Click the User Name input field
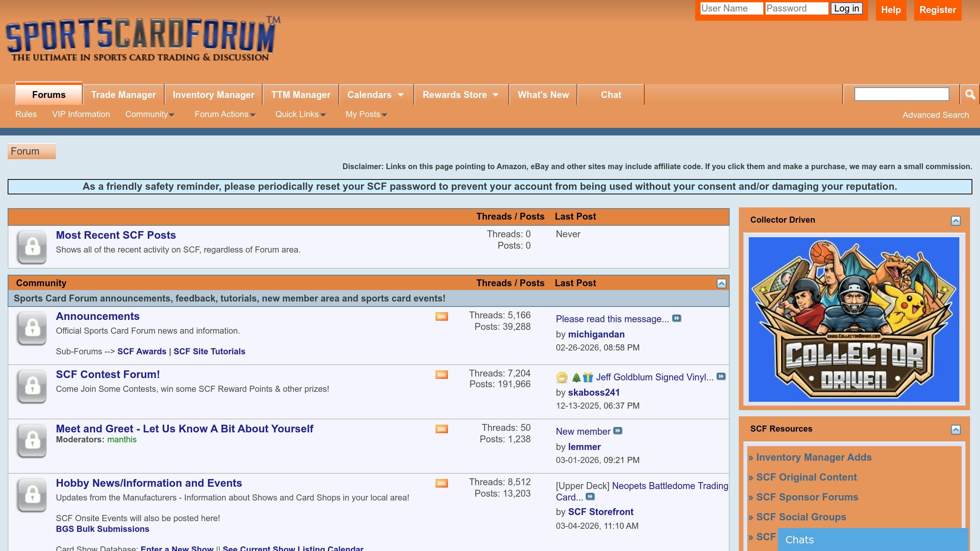This screenshot has width=980, height=551. tap(731, 8)
